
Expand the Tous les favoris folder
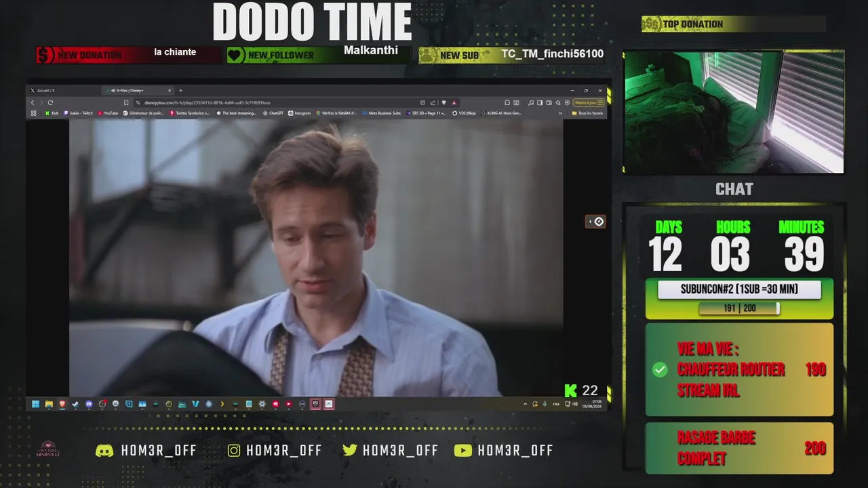click(587, 113)
